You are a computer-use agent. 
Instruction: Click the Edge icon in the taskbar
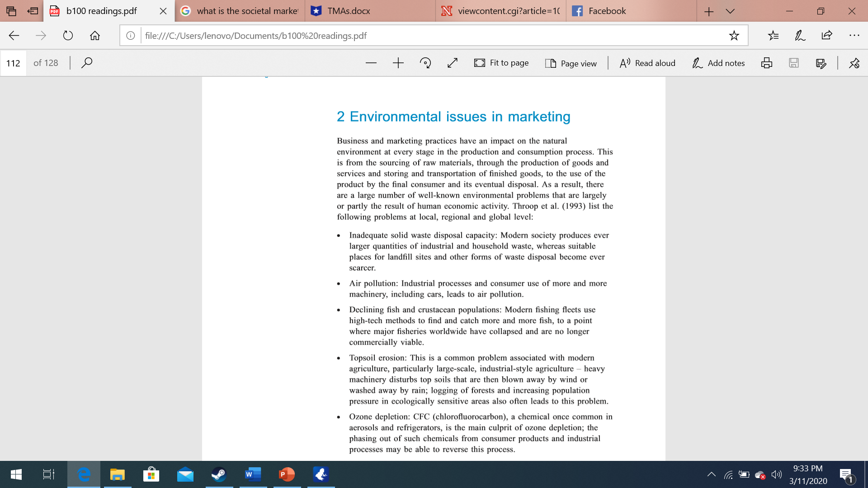pos(84,474)
